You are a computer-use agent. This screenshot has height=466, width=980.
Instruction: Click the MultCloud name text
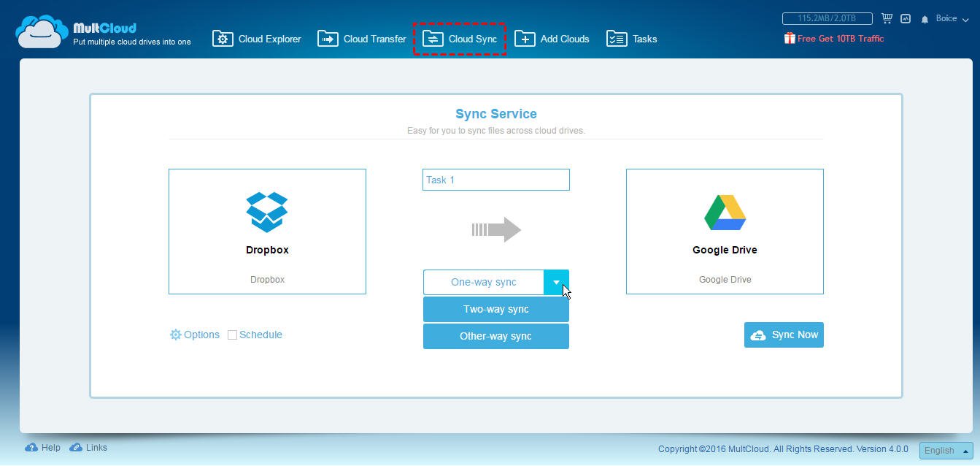click(104, 28)
